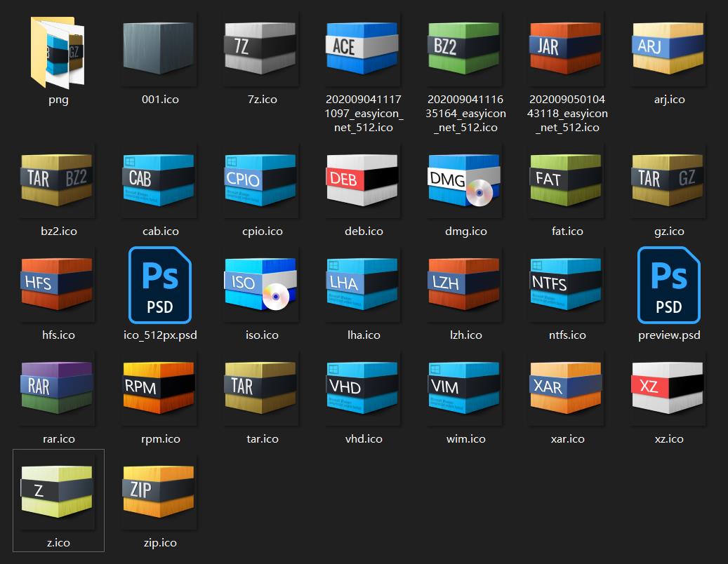This screenshot has height=564, width=728.
Task: Click the file name ending 43118_easyicon_net_512.ico
Action: (x=567, y=113)
